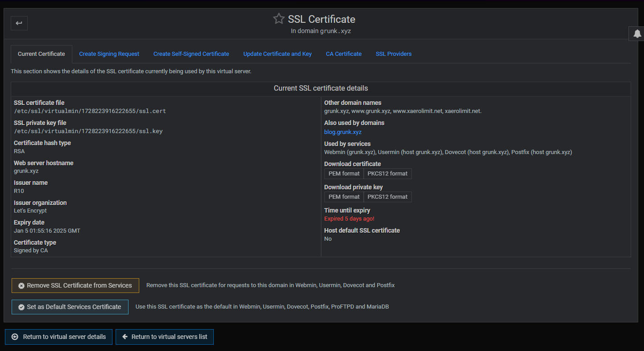Click the other domain names list
This screenshot has height=351, width=644.
coord(403,111)
